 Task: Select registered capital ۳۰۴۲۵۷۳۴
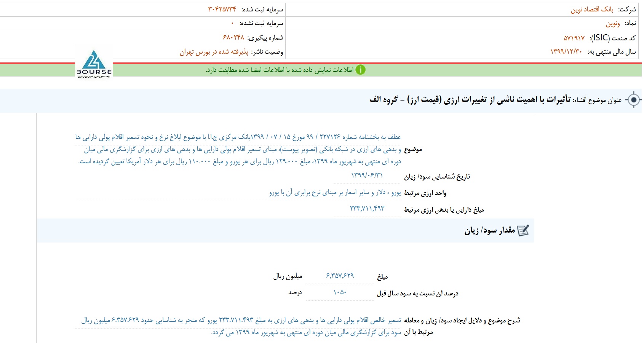click(222, 9)
